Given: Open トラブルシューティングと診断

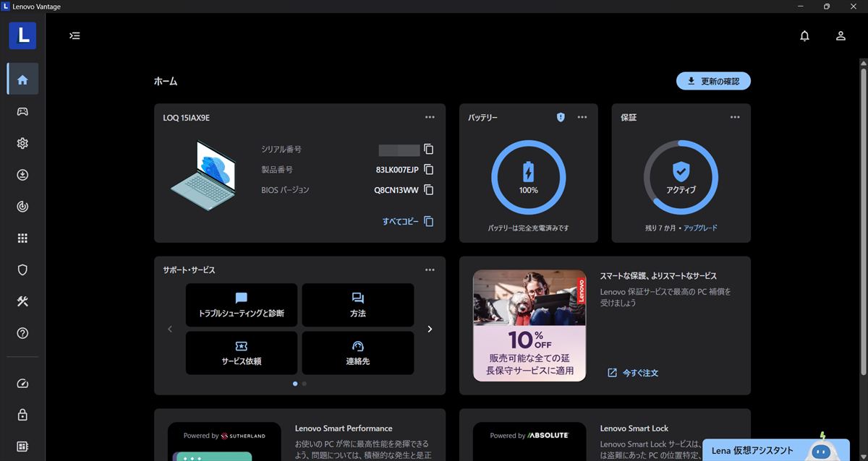Looking at the screenshot, I should pos(242,305).
